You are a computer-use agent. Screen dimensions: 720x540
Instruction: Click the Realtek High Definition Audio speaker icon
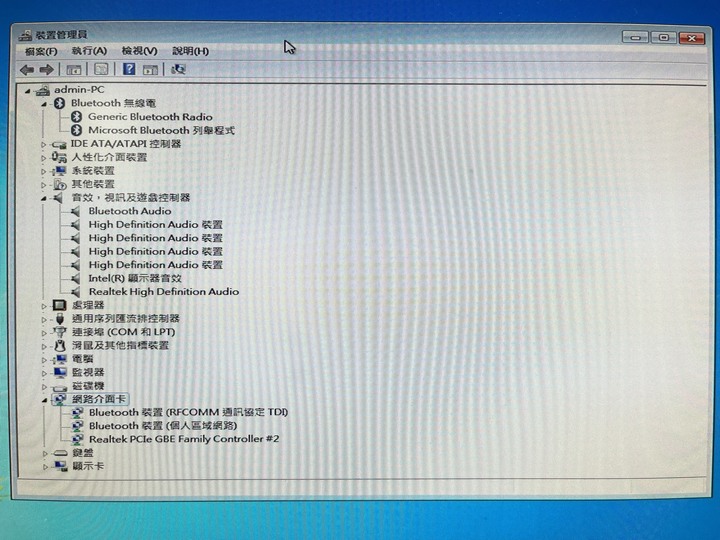click(x=76, y=292)
